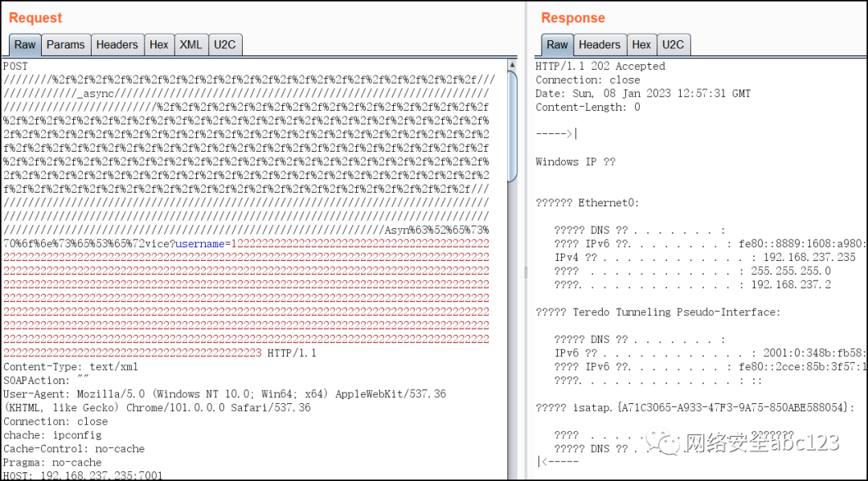Click the Response panel title
This screenshot has height=481, width=868.
pos(573,18)
